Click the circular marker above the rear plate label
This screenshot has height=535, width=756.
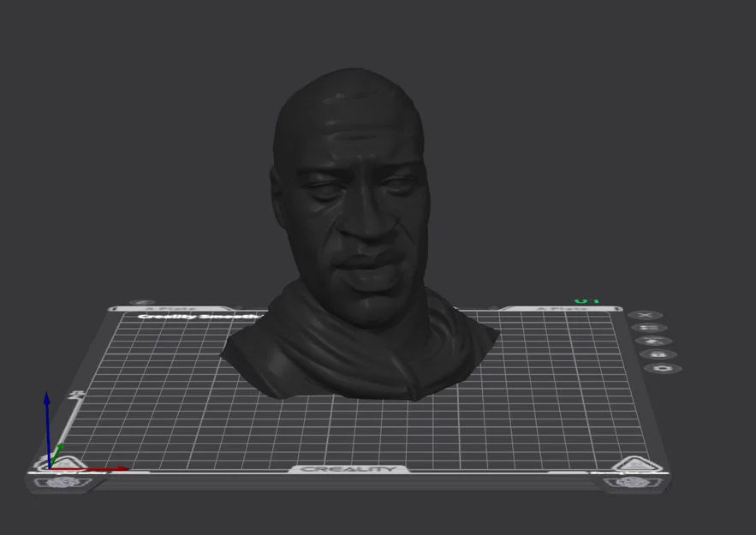[141, 301]
